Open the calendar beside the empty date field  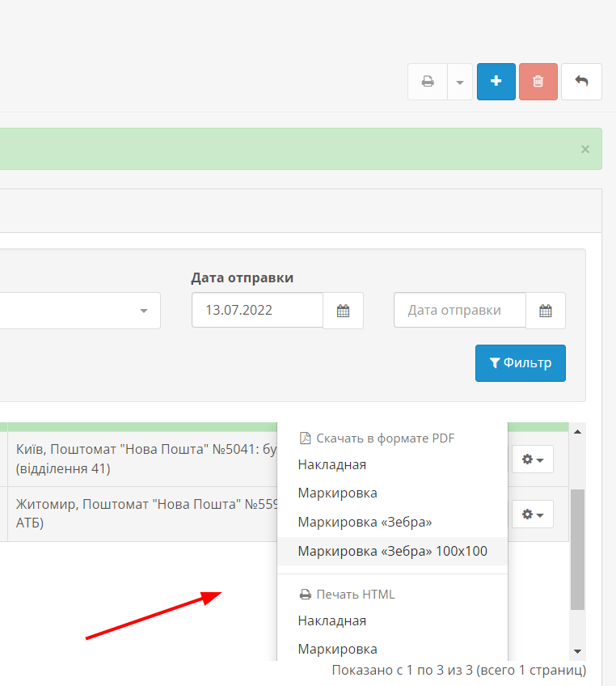coord(546,311)
